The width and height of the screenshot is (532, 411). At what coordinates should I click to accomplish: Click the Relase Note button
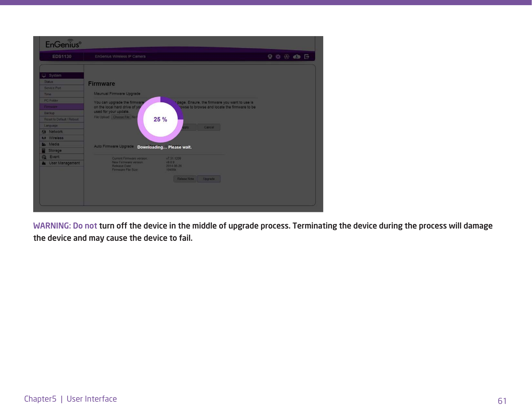point(185,179)
